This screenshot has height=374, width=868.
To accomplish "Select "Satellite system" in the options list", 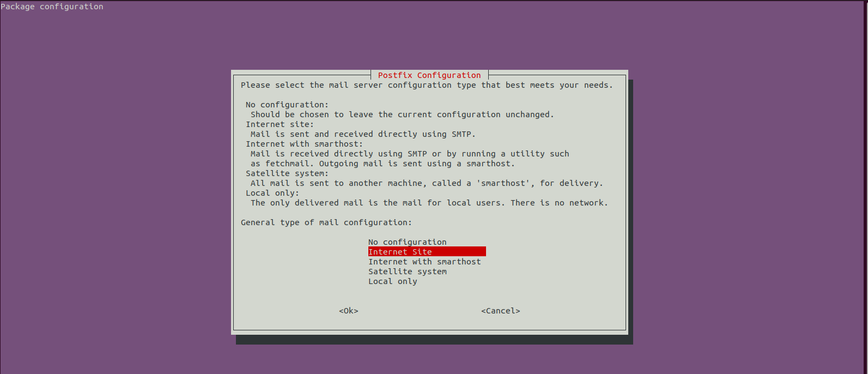I will coord(408,272).
